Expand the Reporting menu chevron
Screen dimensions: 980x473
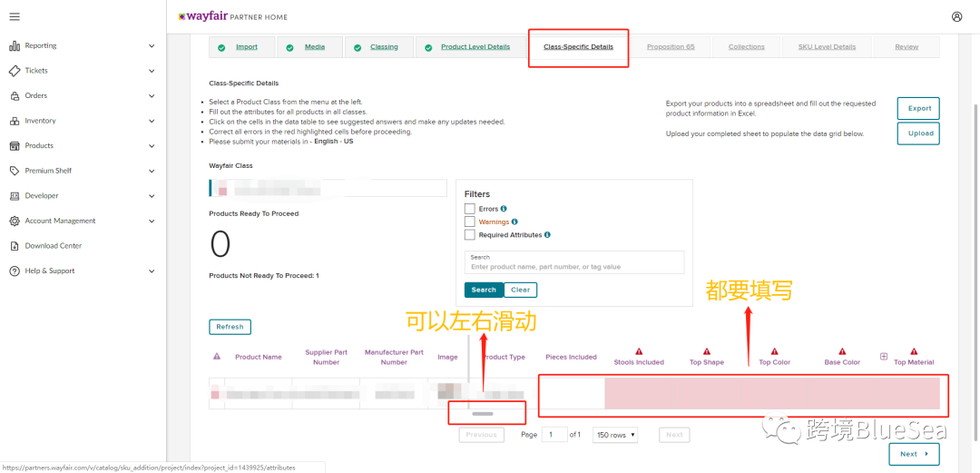tap(152, 45)
